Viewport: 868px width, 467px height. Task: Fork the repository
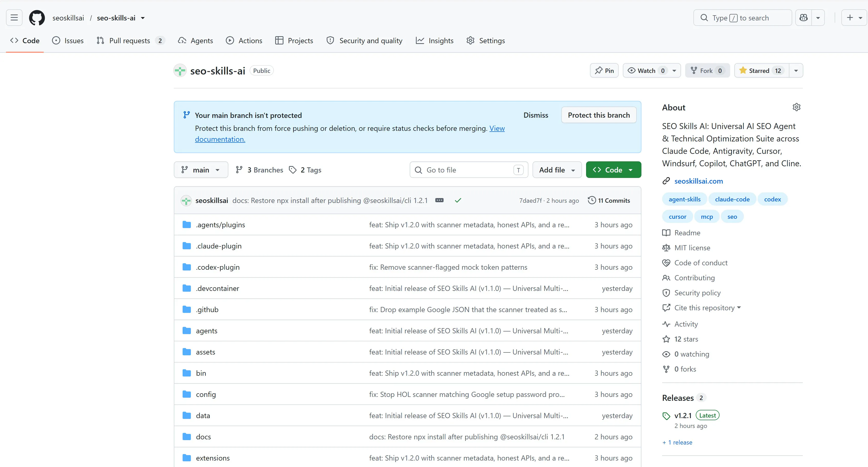pyautogui.click(x=707, y=70)
